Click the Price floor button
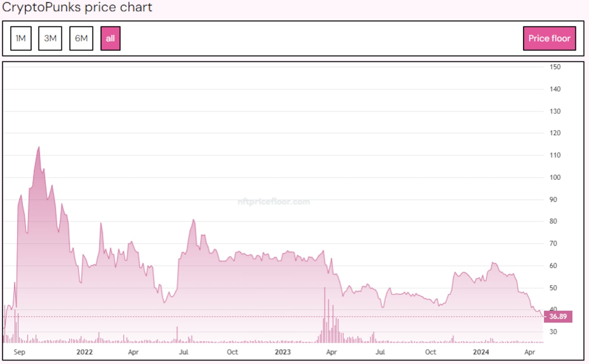Screen dimensions: 589x364 click(549, 38)
